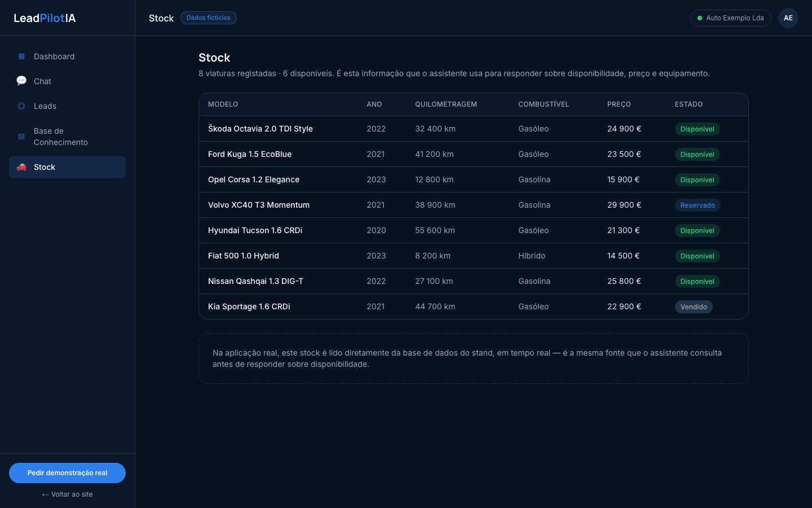Click the Disponível badge for Ford Kuga
The image size is (812, 508).
click(x=697, y=155)
